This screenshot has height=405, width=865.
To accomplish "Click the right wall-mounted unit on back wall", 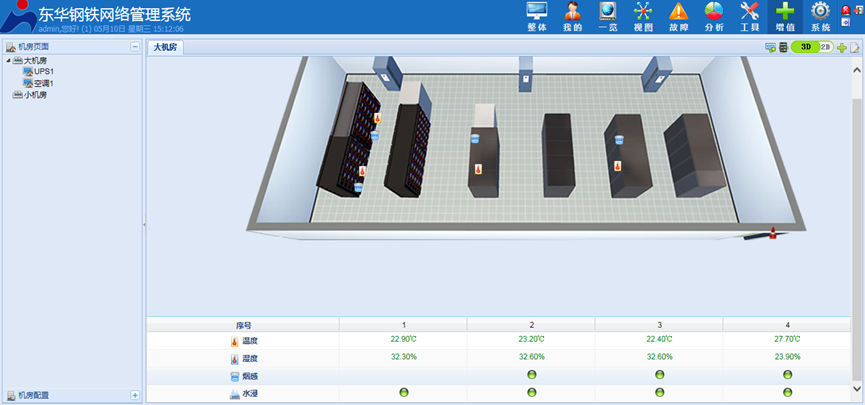I will click(656, 73).
